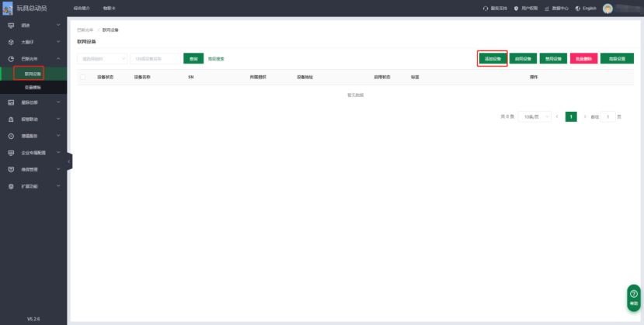644x325 pixels.
Task: Click the headset icon for 服务支持
Action: (x=486, y=8)
